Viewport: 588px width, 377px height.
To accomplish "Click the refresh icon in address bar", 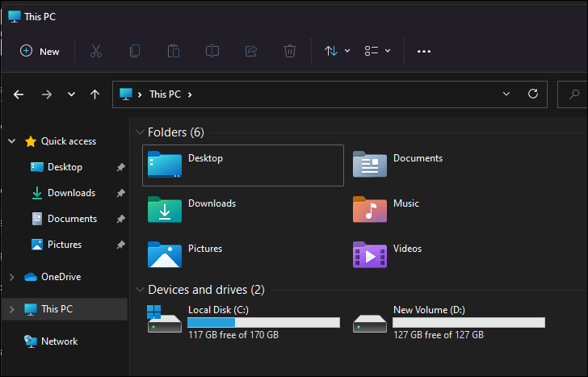I will (x=533, y=94).
